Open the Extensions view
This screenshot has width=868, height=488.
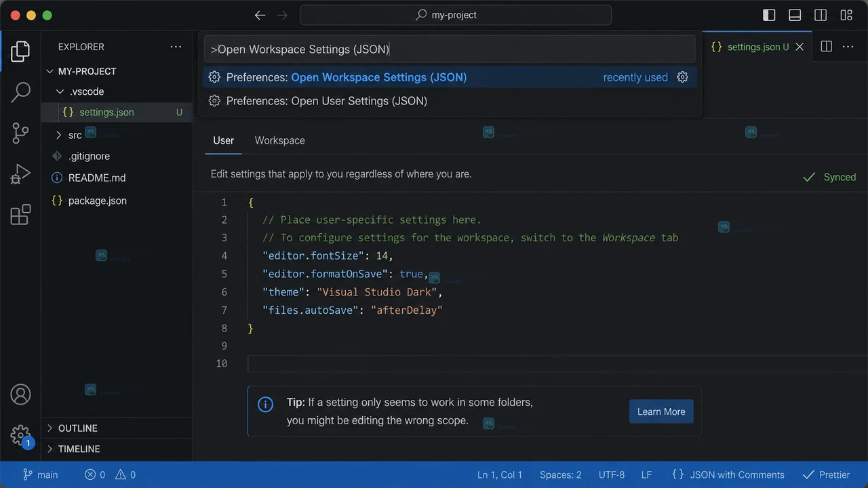coord(20,215)
